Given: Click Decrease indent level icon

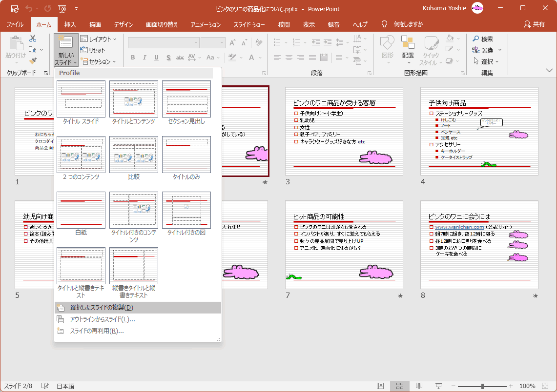Looking at the screenshot, I should click(x=315, y=42).
